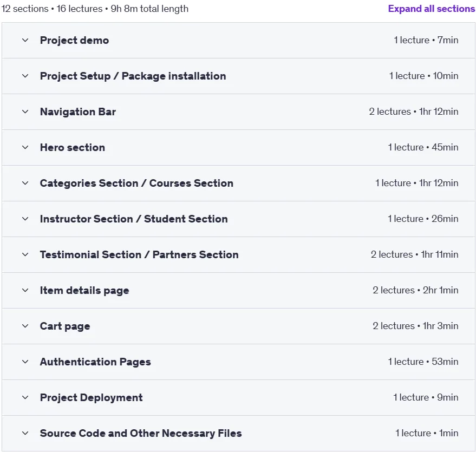Expand the Navigation Bar section chevron
The image size is (476, 452).
[25, 112]
